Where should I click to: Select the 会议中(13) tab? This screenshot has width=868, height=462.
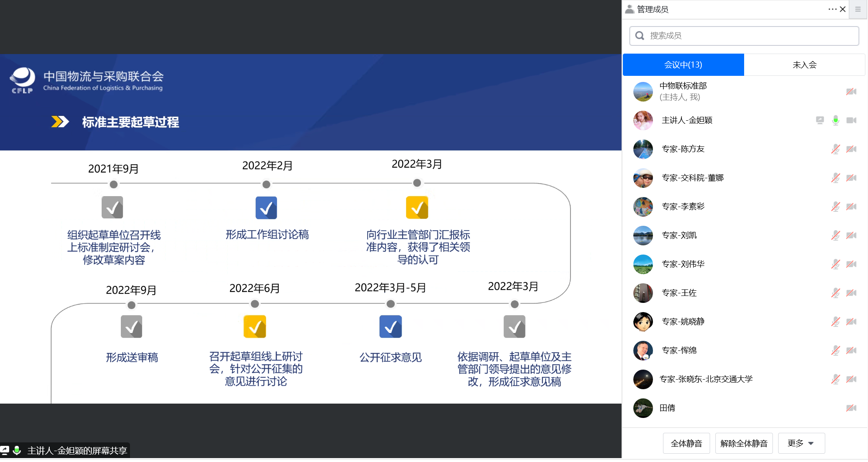click(683, 65)
